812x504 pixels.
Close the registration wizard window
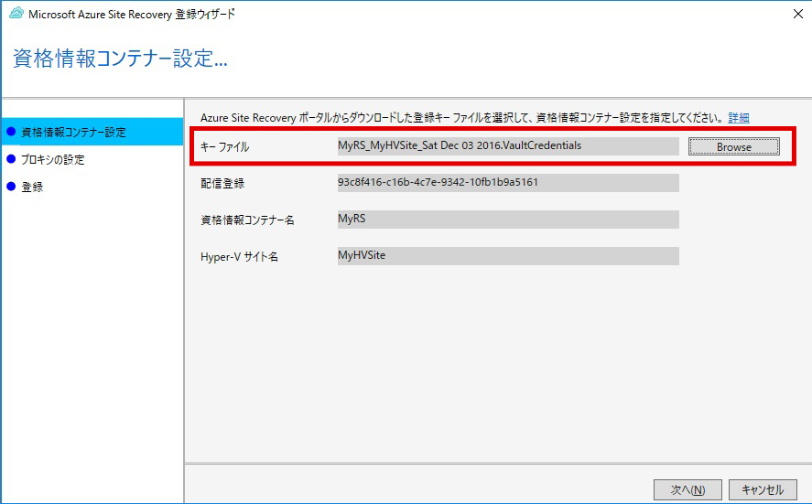(x=798, y=14)
